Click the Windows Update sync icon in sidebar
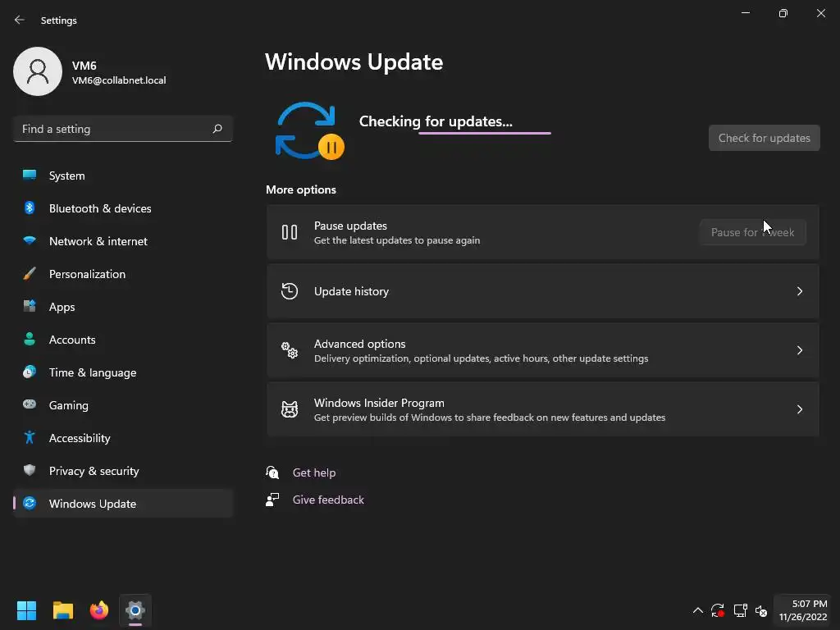 (30, 503)
